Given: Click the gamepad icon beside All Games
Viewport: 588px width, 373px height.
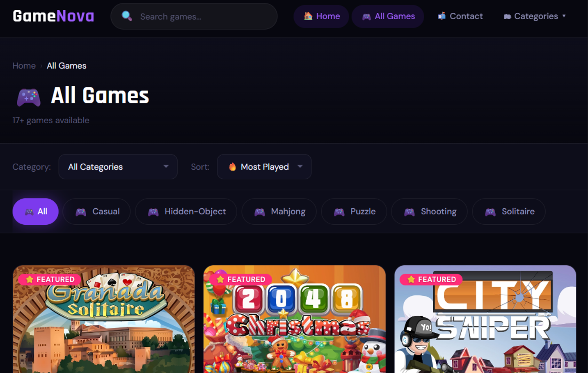Looking at the screenshot, I should click(x=368, y=16).
